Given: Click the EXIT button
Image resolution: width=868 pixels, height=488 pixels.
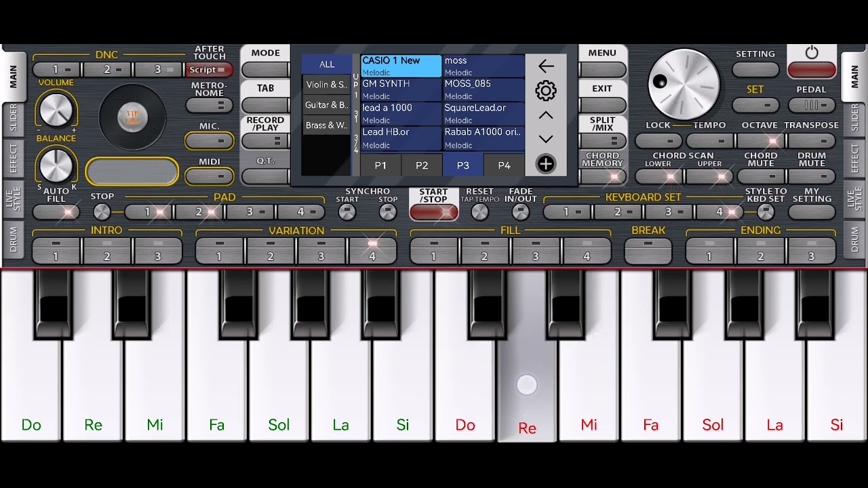Looking at the screenshot, I should (602, 105).
